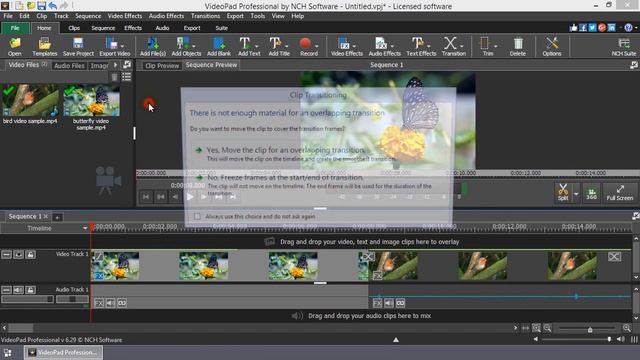Open the Audio Files bin tab

[x=69, y=66]
